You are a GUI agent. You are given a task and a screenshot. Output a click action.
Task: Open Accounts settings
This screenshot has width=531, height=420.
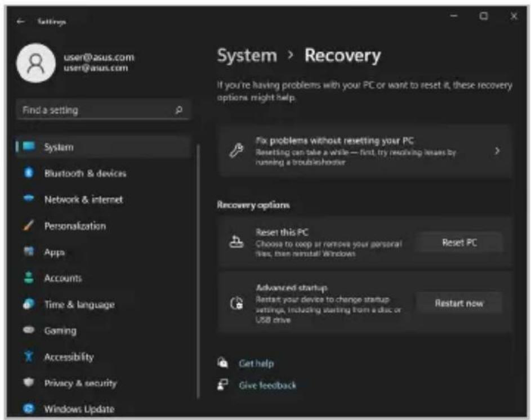pos(103,278)
